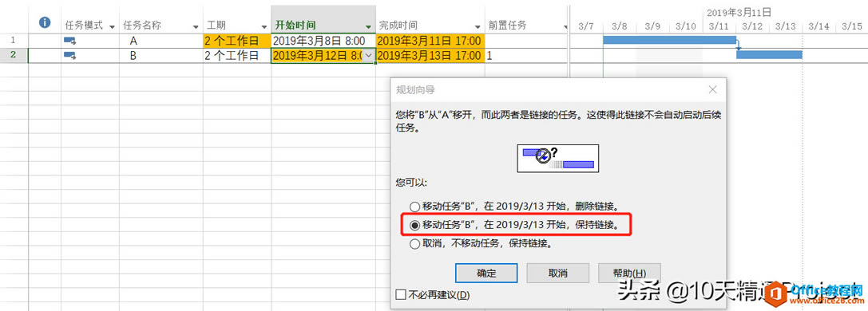
Task: Click the 帮助(H) button
Action: (x=629, y=273)
